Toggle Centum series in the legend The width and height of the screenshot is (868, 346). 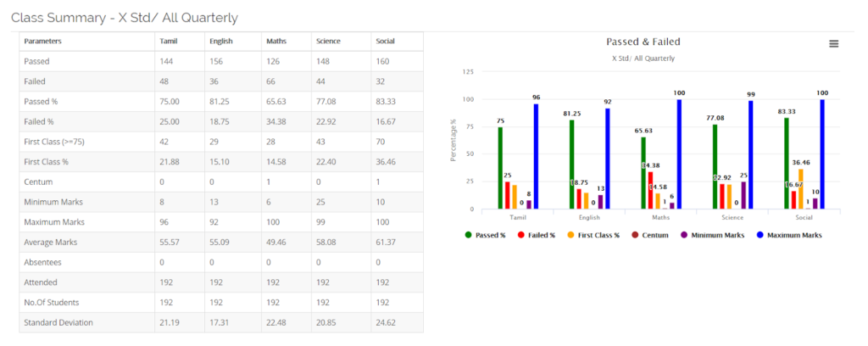tap(652, 235)
